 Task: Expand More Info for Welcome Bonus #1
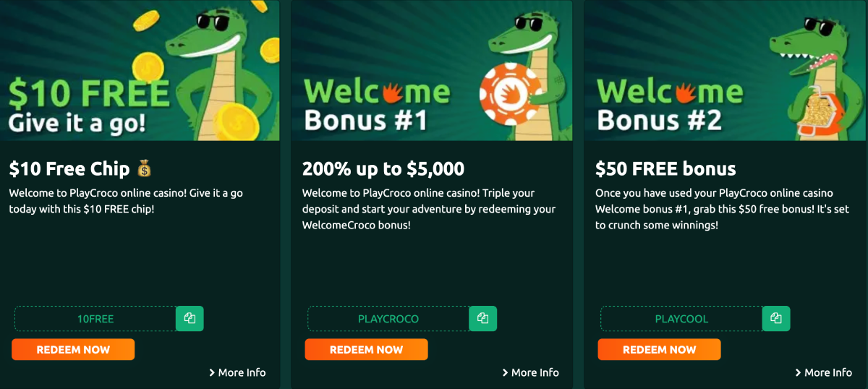pyautogui.click(x=530, y=372)
